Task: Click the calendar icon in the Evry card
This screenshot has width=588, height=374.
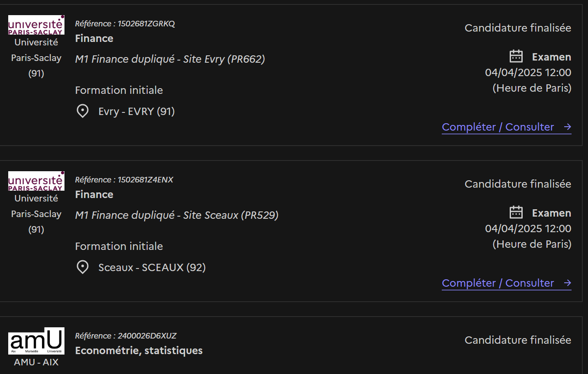Action: click(516, 57)
